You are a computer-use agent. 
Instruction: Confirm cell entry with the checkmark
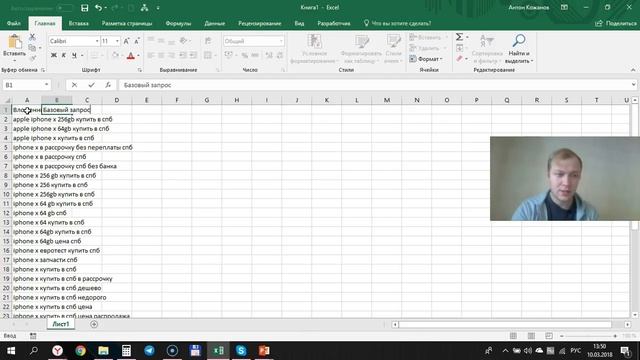tap(91, 85)
